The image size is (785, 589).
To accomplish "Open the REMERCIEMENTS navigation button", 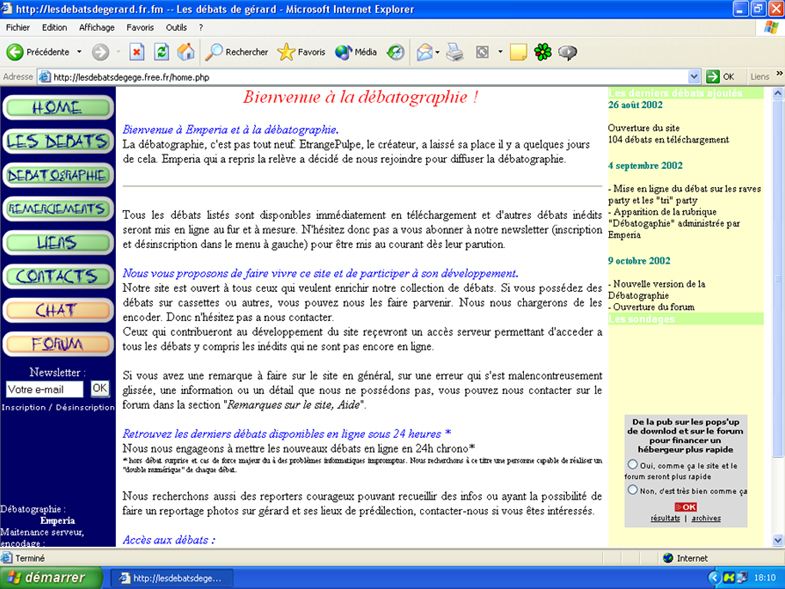I will coord(58,209).
